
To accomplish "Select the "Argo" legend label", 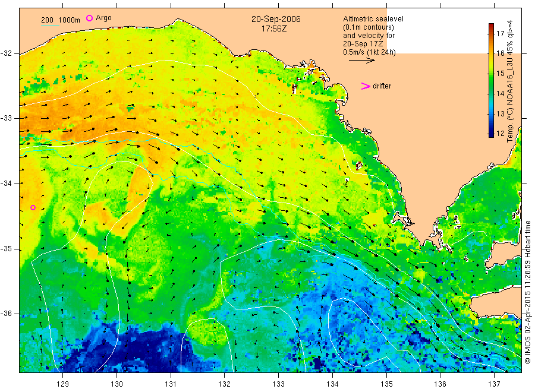I will 103,18.
